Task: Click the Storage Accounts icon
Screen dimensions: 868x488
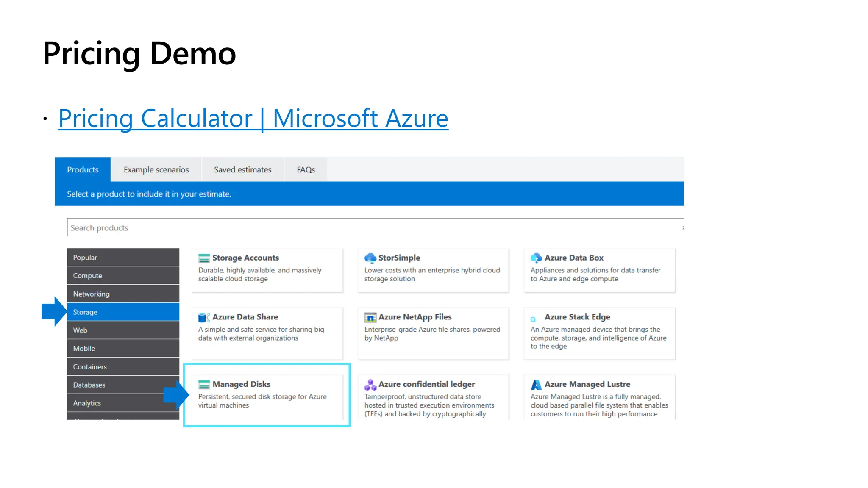Action: tap(204, 258)
